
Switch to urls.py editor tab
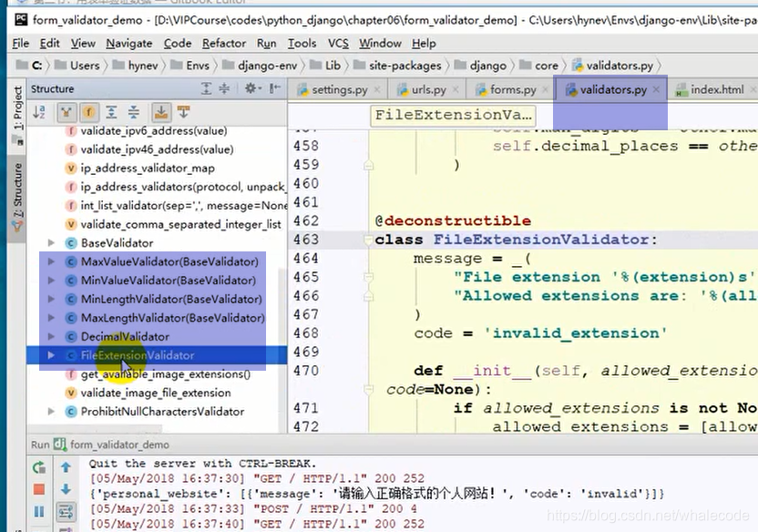click(428, 90)
